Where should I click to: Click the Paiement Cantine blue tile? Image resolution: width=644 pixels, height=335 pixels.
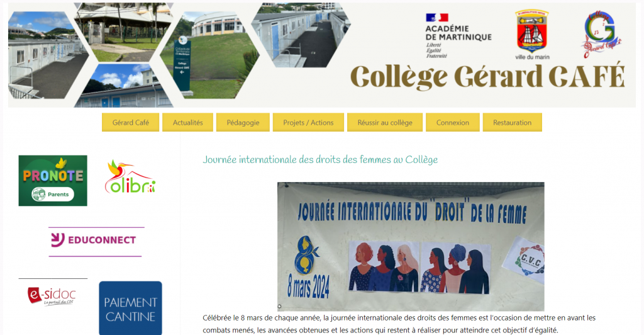point(130,308)
